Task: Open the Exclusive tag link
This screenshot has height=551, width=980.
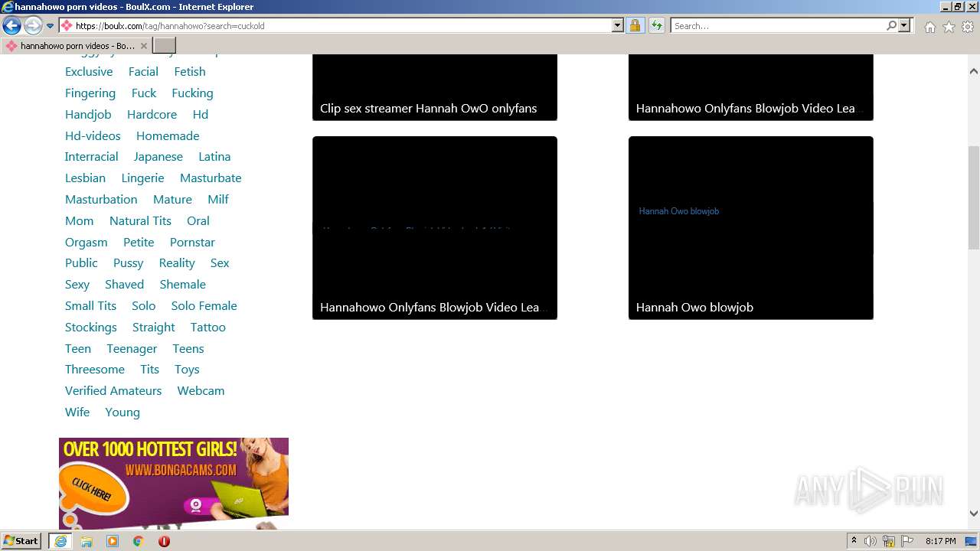Action: click(89, 72)
